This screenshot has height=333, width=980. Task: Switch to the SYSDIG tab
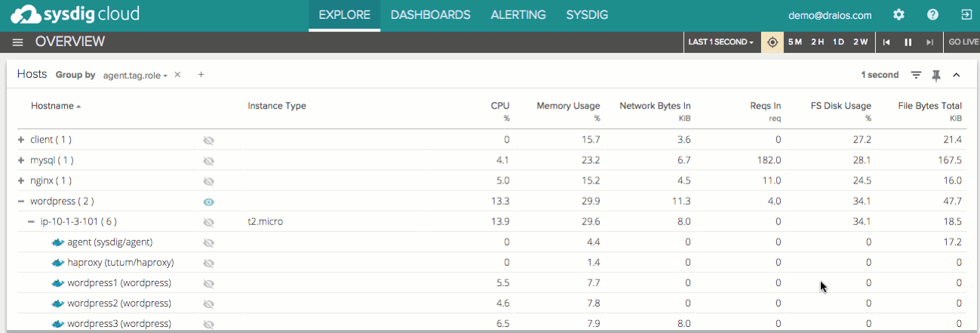click(587, 15)
